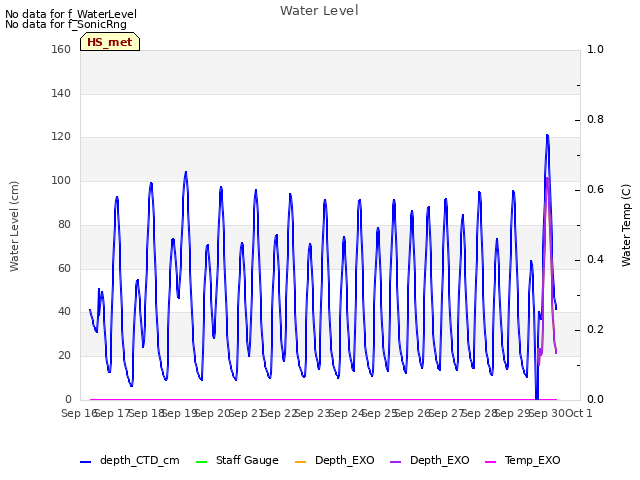
Task: Click green Staff Gauge legend swatch
Action: (x=202, y=462)
